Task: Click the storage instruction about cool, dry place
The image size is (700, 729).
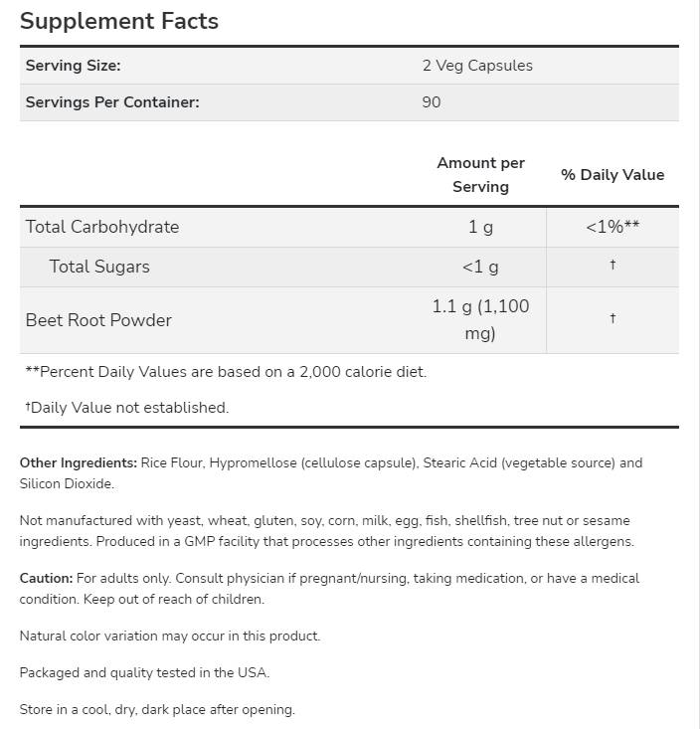Action: 157,710
